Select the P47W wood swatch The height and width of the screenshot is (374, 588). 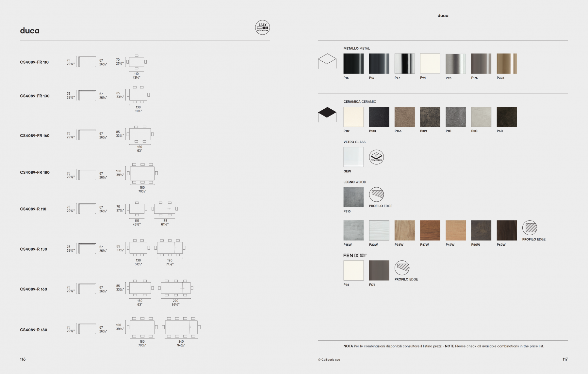(430, 230)
